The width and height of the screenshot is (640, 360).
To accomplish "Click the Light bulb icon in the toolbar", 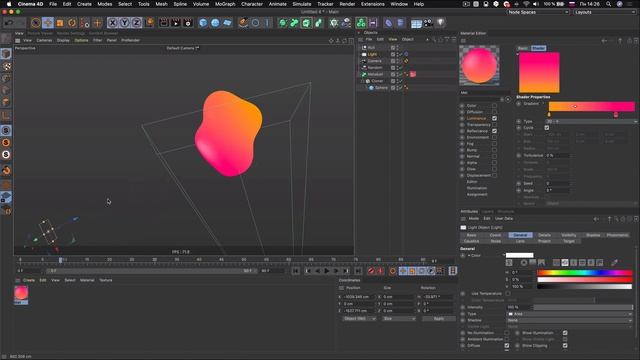I will 440,23.
